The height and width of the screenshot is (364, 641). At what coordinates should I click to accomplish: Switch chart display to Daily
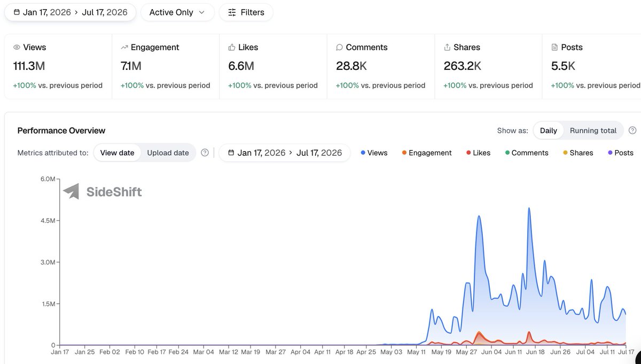(549, 130)
